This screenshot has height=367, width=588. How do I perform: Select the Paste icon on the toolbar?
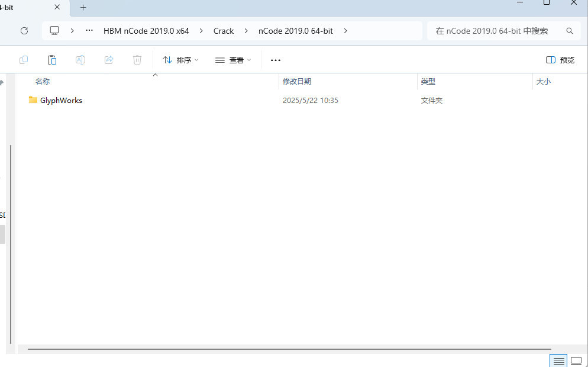tap(52, 59)
